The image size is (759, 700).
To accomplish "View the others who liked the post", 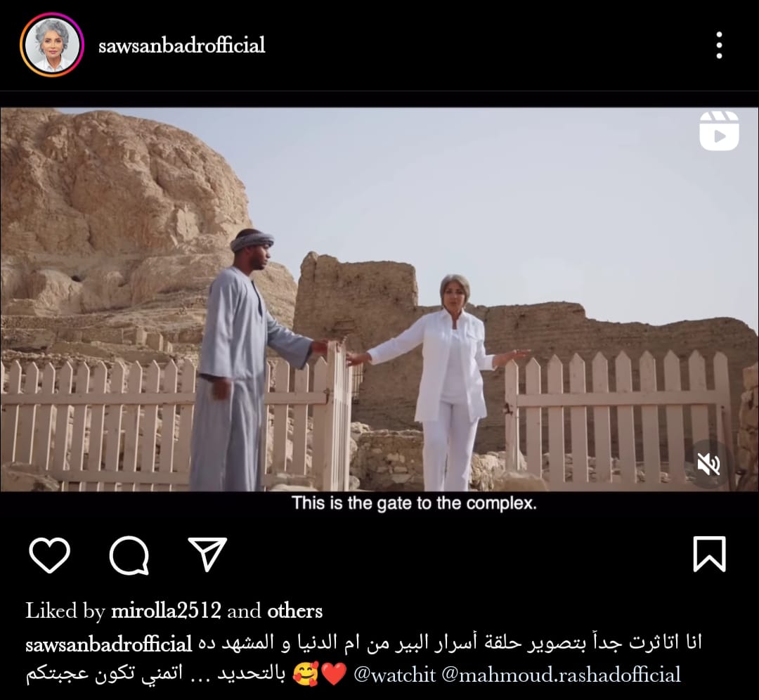I will point(294,611).
